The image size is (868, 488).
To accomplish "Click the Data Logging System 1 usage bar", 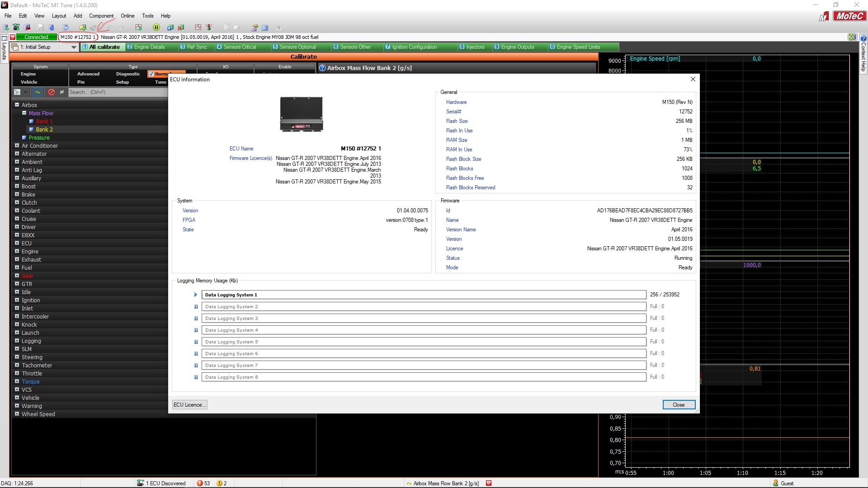I will tap(424, 295).
